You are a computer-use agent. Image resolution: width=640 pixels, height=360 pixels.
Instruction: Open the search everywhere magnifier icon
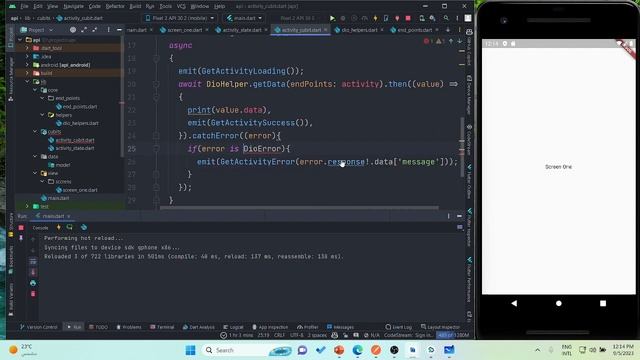(x=446, y=18)
